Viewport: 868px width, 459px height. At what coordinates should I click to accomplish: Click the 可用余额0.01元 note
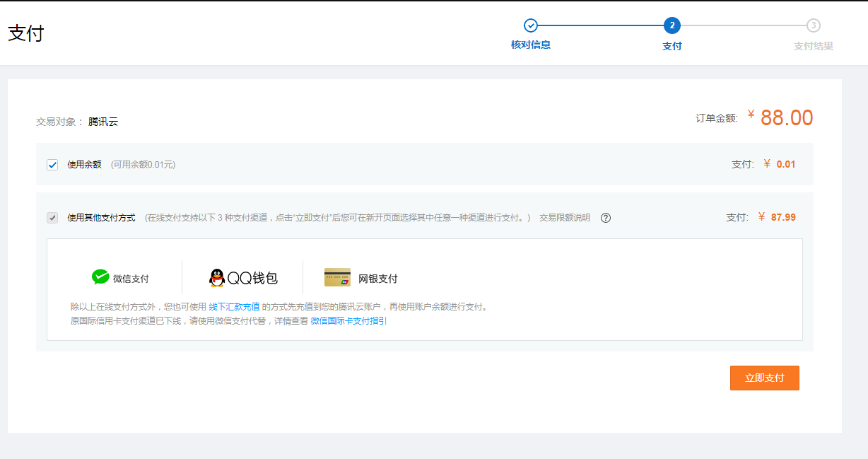coord(143,164)
